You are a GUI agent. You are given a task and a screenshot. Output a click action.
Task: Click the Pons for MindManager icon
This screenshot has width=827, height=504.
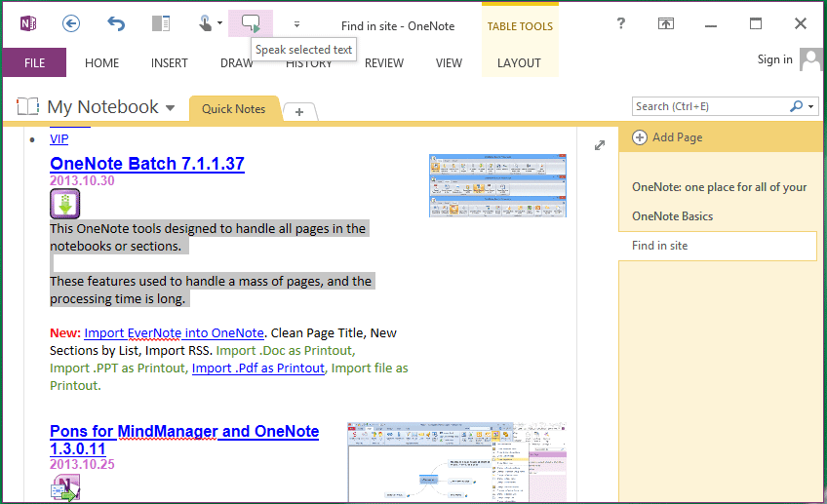point(65,487)
